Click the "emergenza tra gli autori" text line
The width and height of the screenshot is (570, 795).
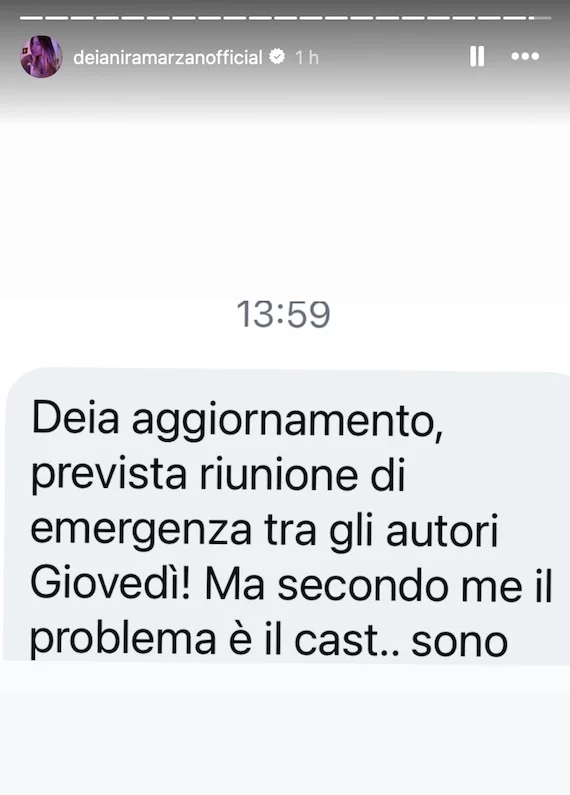click(x=264, y=531)
